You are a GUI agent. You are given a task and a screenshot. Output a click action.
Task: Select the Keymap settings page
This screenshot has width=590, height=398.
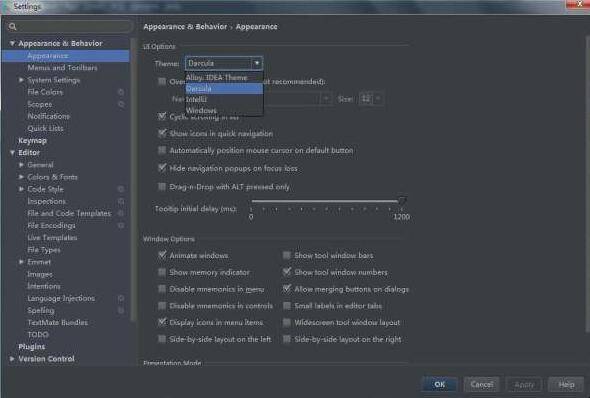pos(32,140)
